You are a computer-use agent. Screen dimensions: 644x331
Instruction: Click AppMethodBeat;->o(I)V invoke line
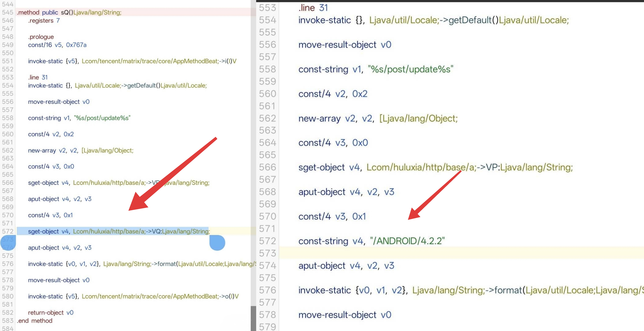tap(133, 296)
